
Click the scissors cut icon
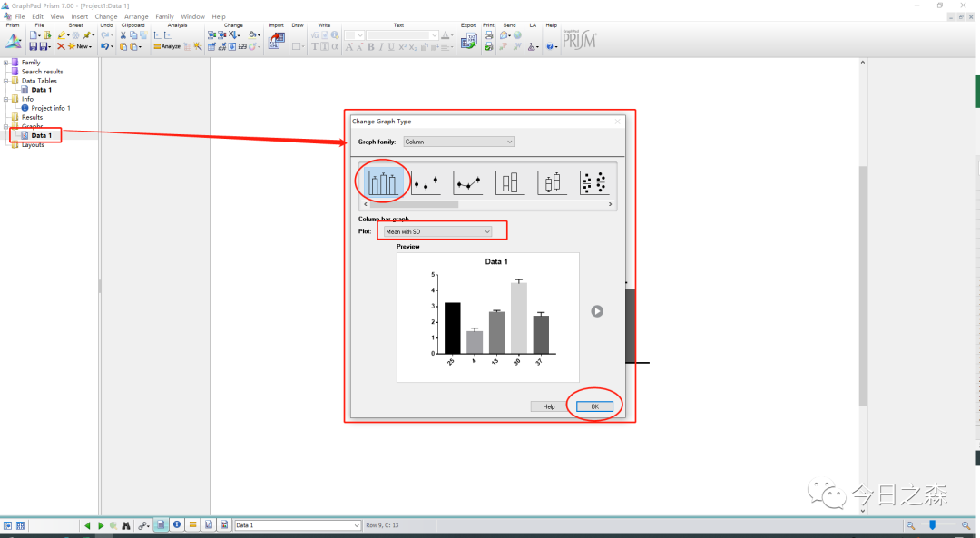coord(123,35)
